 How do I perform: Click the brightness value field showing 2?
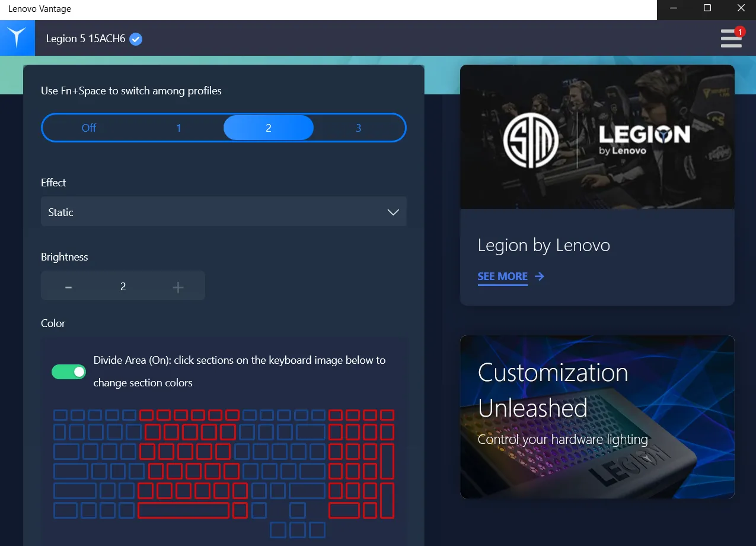(123, 287)
